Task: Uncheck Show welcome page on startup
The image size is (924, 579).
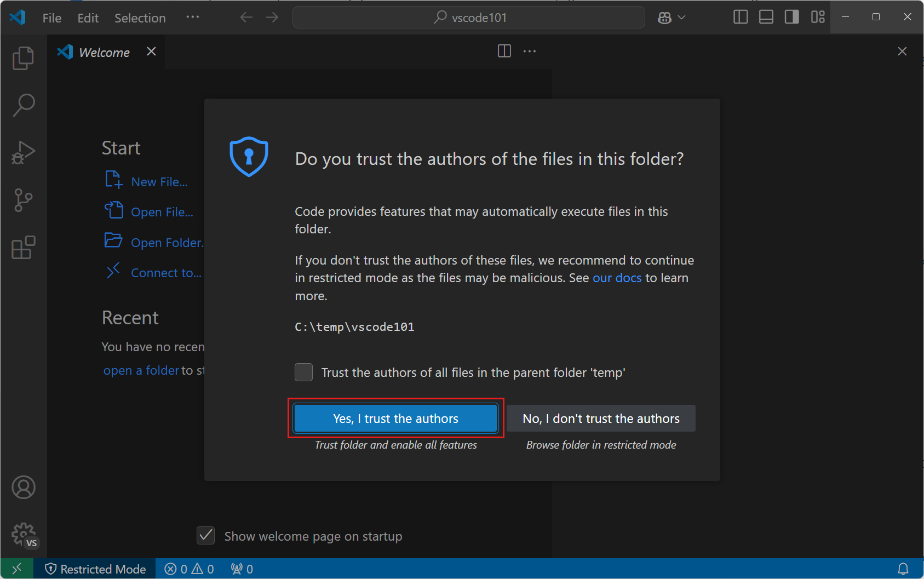Action: point(205,536)
